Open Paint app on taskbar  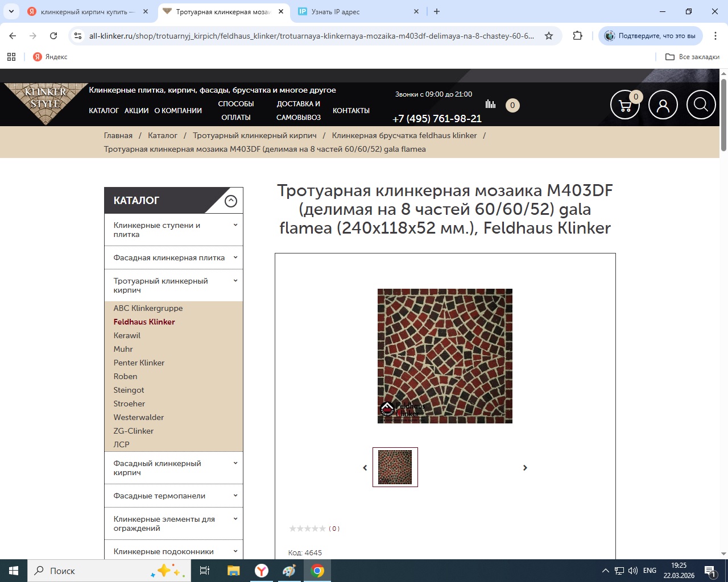click(x=289, y=571)
